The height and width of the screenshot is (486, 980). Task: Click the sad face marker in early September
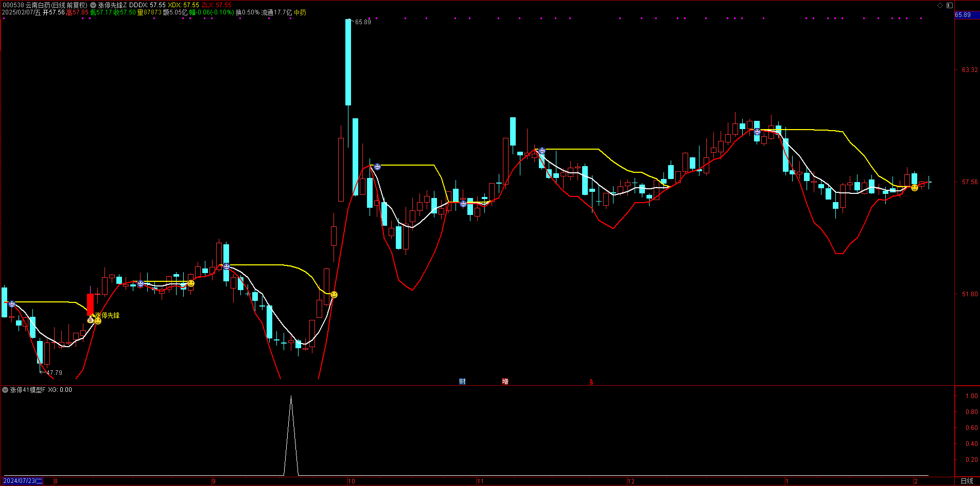226,266
